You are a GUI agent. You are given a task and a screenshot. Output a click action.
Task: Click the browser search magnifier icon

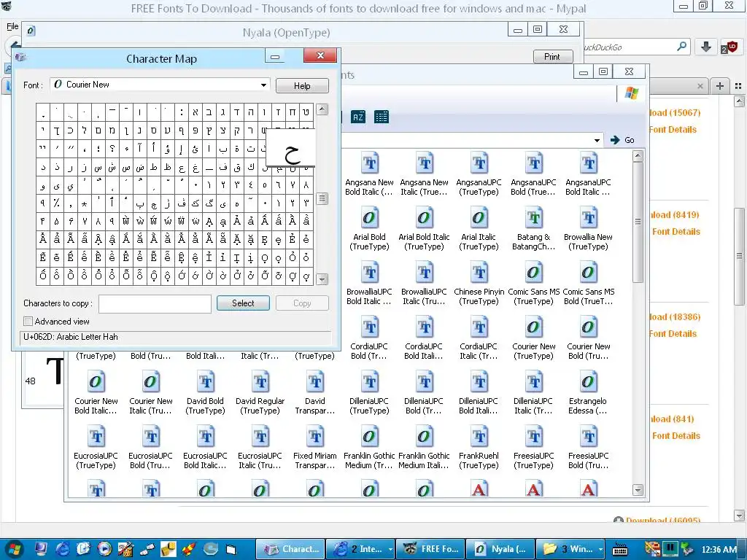682,47
